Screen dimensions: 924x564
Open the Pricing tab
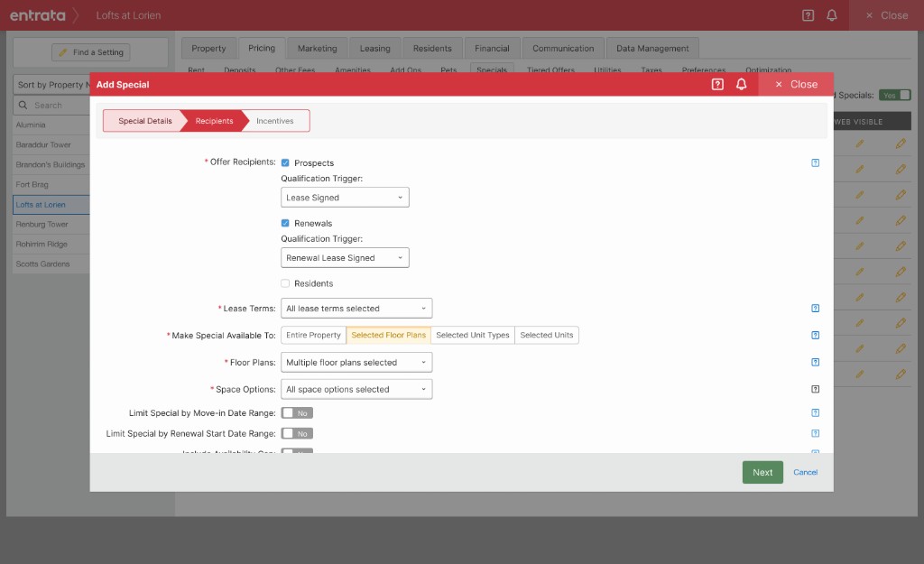tap(262, 49)
